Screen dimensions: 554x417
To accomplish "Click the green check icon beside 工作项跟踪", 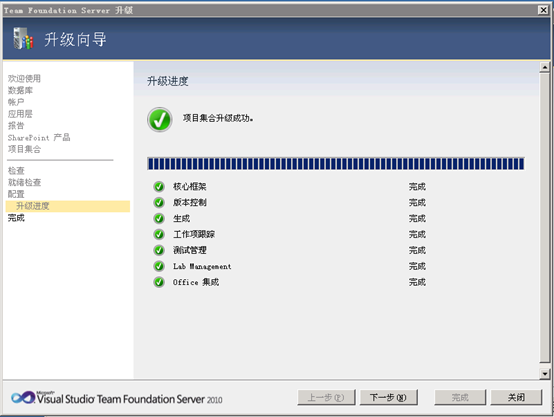I will tap(159, 234).
